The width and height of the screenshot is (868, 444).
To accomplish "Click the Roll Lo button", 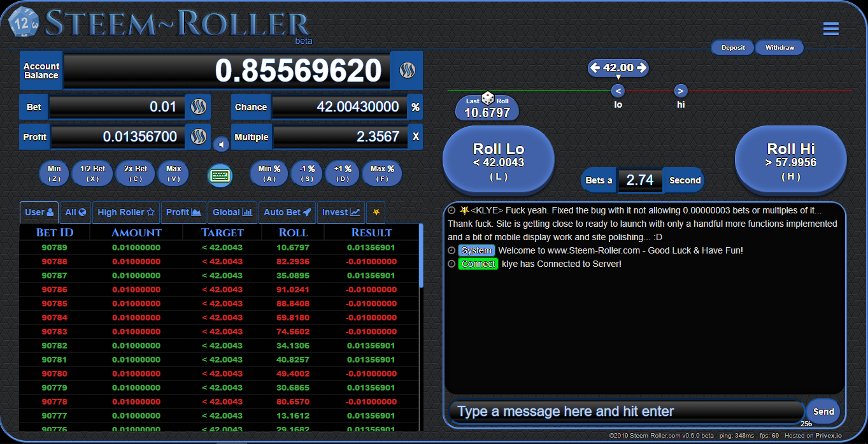I will pos(499,160).
